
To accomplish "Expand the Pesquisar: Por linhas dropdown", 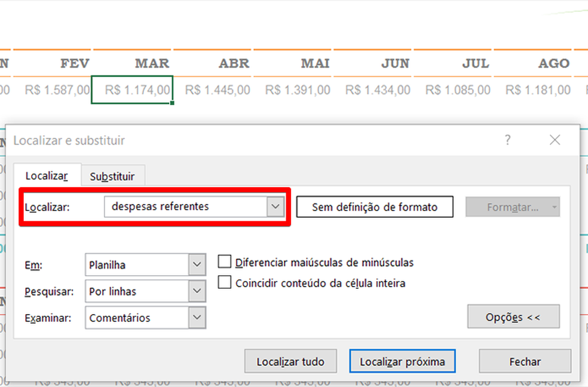I will click(x=197, y=291).
